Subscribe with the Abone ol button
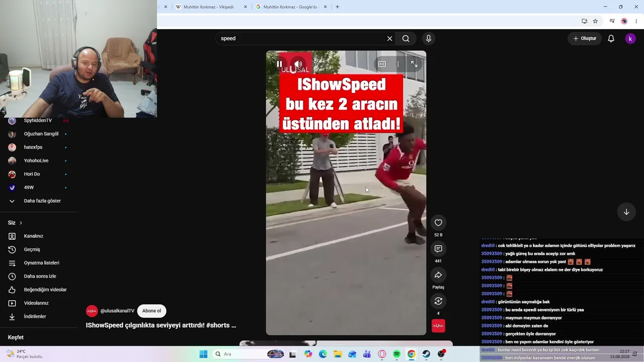 (x=151, y=311)
